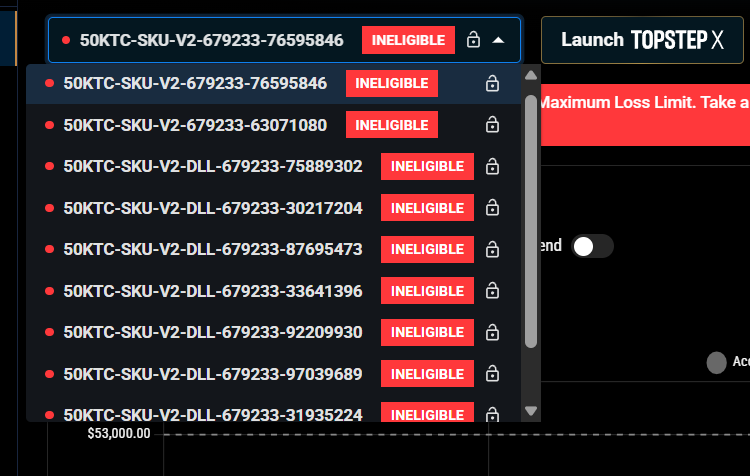This screenshot has width=750, height=476.
Task: Click INELIGIBLE badge for account ending 97039689
Action: tap(427, 374)
